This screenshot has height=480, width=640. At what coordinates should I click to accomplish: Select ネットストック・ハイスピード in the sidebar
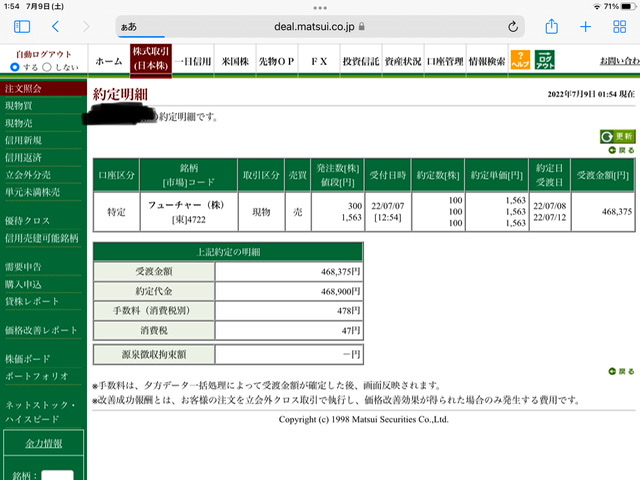pos(40,412)
